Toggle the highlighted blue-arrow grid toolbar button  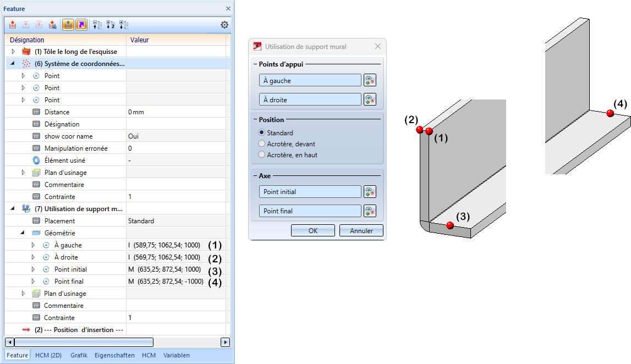click(x=68, y=25)
